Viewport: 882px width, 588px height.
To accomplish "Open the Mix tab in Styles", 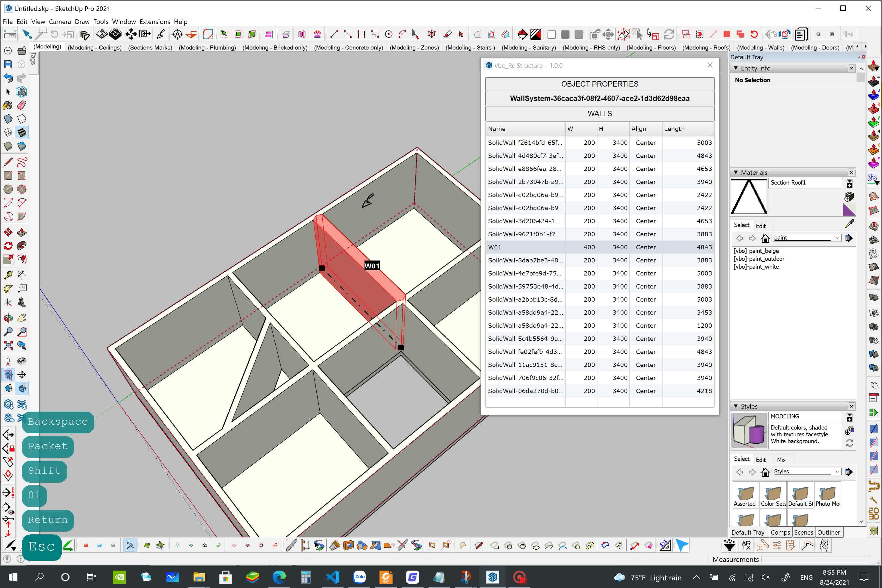I will click(781, 460).
